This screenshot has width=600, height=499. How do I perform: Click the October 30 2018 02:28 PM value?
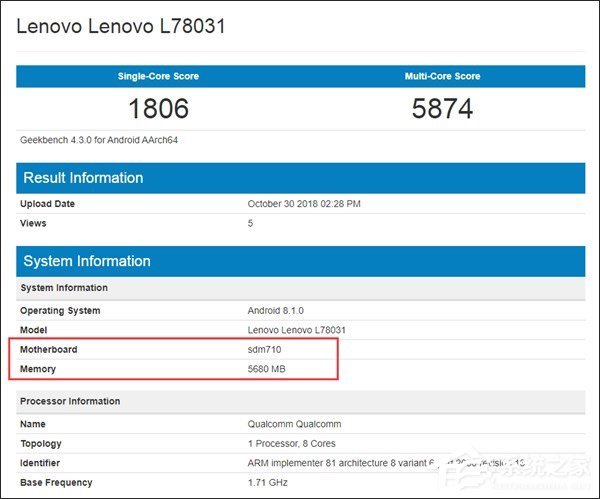click(x=304, y=204)
